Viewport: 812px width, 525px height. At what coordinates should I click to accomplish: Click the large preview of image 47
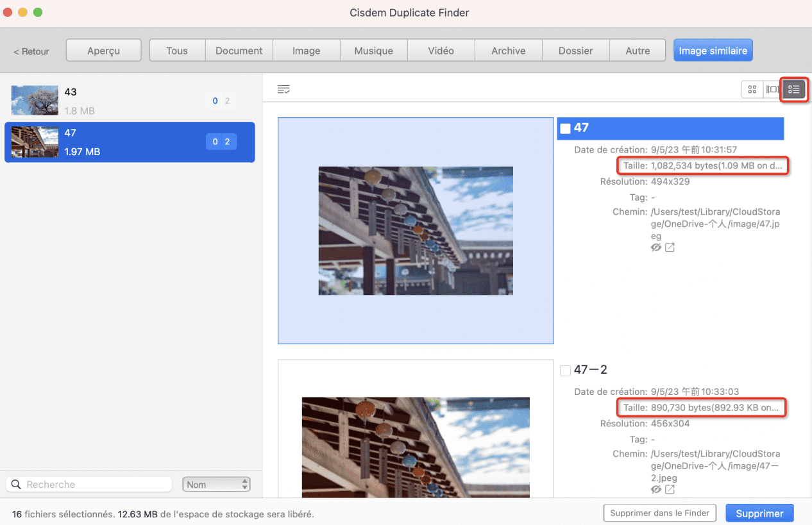[x=416, y=231]
